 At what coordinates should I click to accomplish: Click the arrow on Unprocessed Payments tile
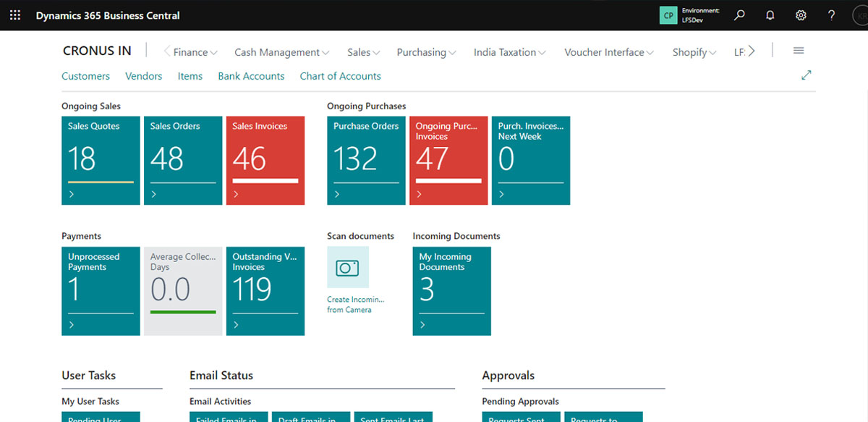tap(72, 325)
